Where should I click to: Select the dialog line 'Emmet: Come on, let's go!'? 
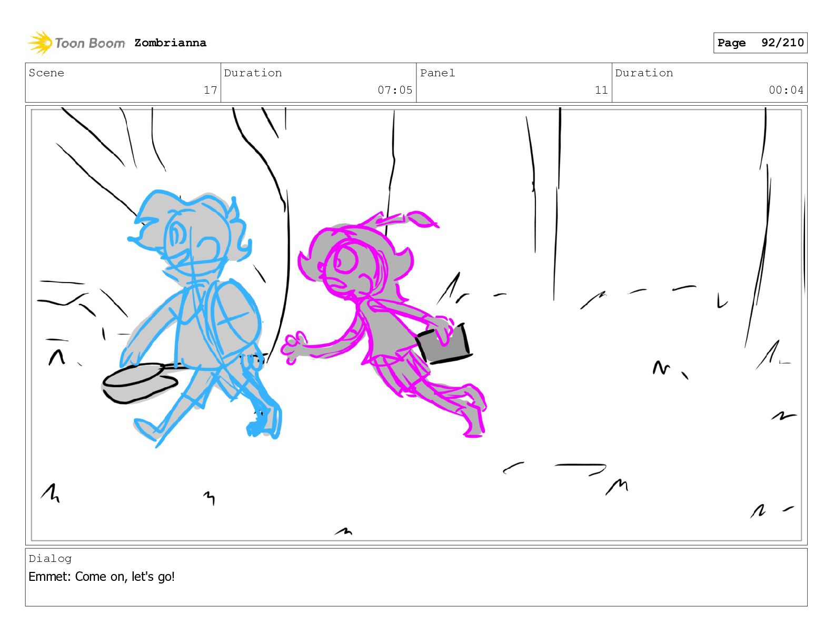pos(102,577)
